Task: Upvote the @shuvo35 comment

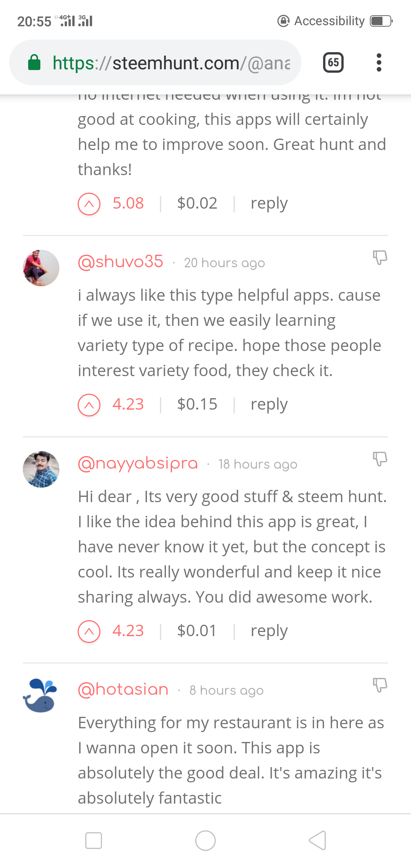Action: point(89,404)
